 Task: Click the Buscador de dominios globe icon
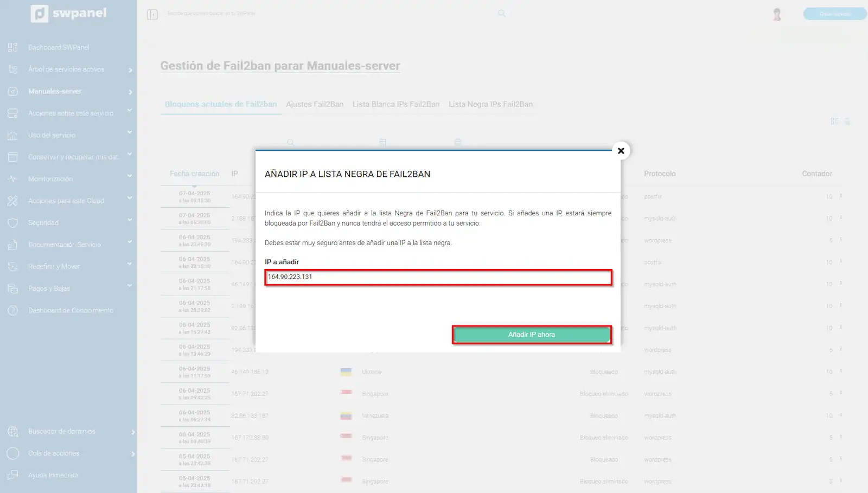point(13,432)
